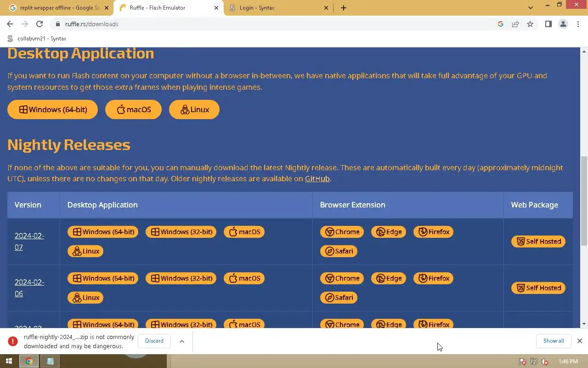Screen dimensions: 588x368
Task: Get 2024-02-07 Edge browser extension
Action: point(389,232)
